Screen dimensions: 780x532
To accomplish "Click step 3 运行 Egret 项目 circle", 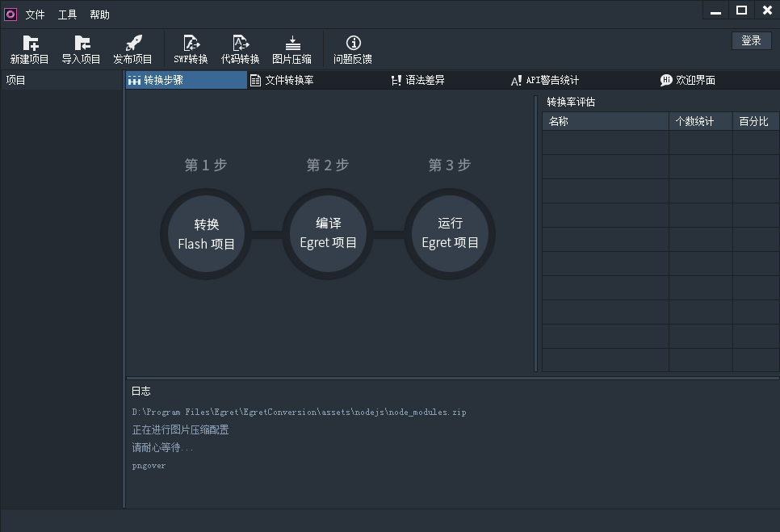I will (450, 233).
